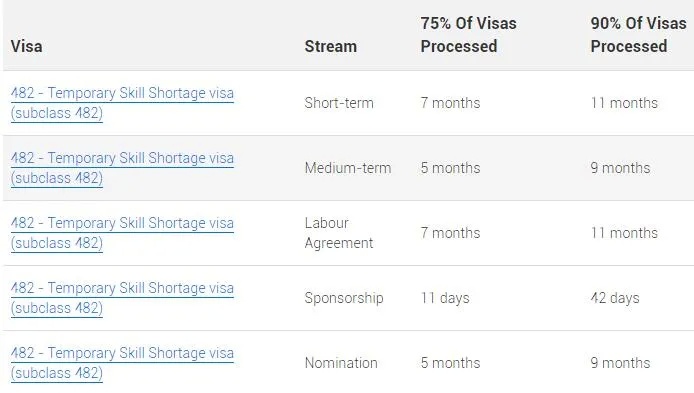Select the Medium-term stream cell
Viewport: 694px width, 393px height.
click(x=348, y=168)
